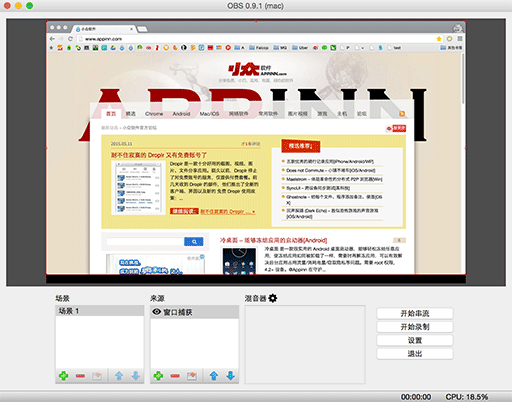Image resolution: width=512 pixels, height=402 pixels.
Task: Click the recording timer 00:00:00 in status bar
Action: [x=416, y=397]
